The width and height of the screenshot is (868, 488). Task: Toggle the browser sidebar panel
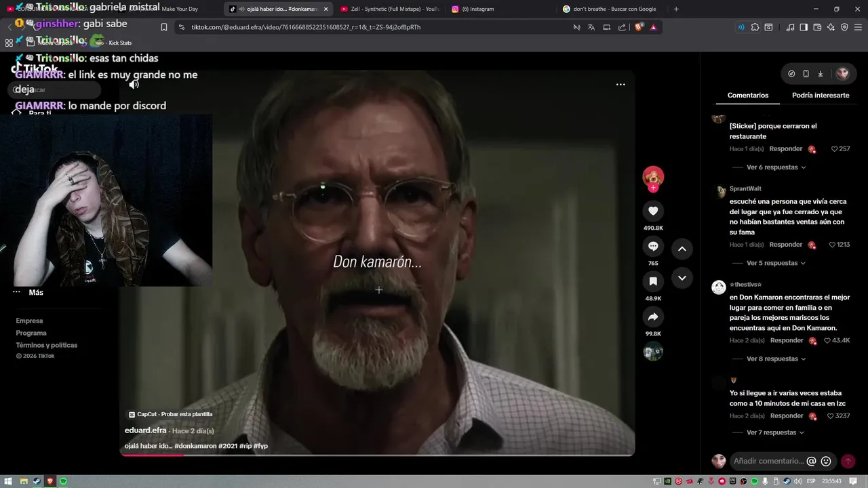pyautogui.click(x=804, y=27)
